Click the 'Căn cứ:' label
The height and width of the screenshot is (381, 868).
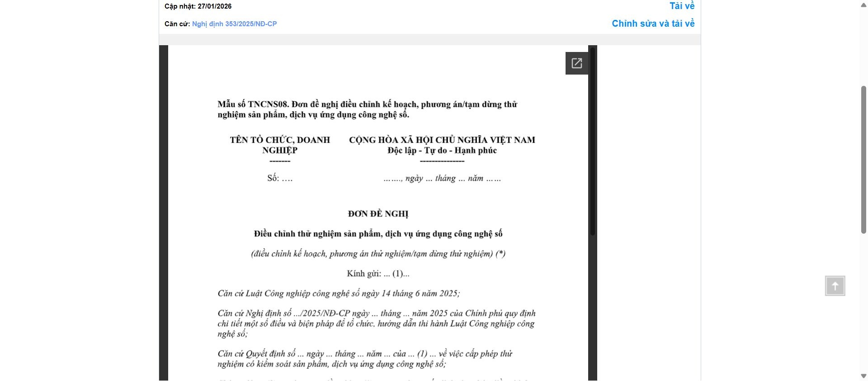pos(177,24)
